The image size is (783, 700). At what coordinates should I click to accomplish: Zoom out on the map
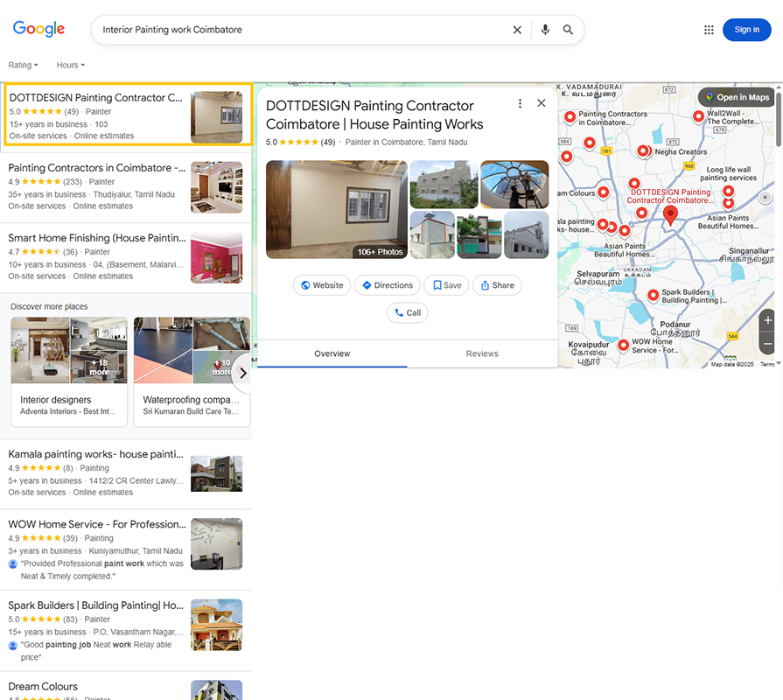coord(767,344)
